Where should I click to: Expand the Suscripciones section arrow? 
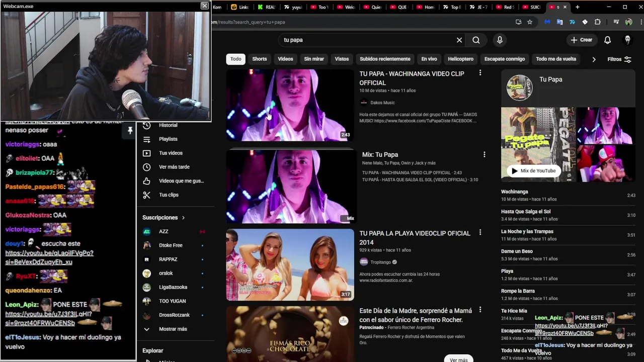[x=183, y=218]
